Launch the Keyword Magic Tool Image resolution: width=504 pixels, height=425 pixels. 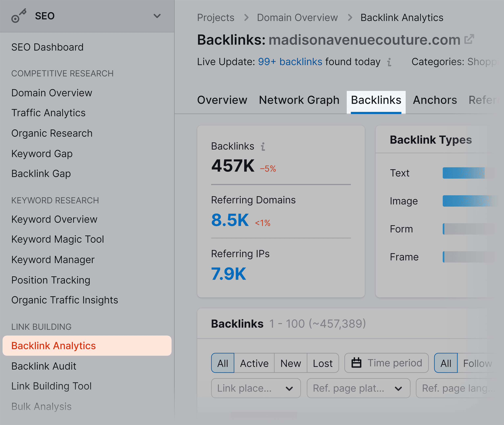(x=58, y=240)
